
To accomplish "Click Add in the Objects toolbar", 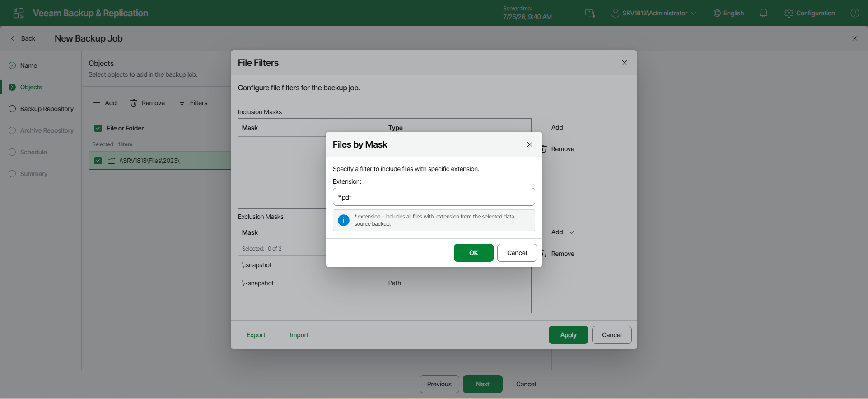I will (105, 103).
